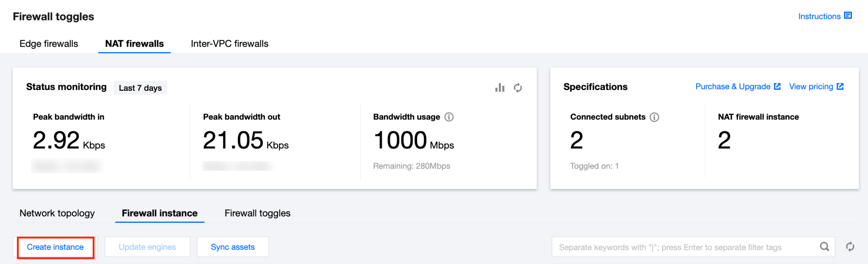Click the Instructions document icon

pyautogui.click(x=848, y=16)
